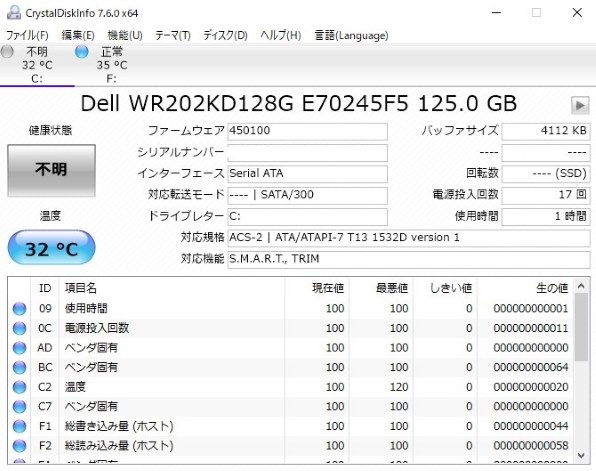Image resolution: width=596 pixels, height=471 pixels.
Task: Click the interface field Serial ATA
Action: [307, 174]
